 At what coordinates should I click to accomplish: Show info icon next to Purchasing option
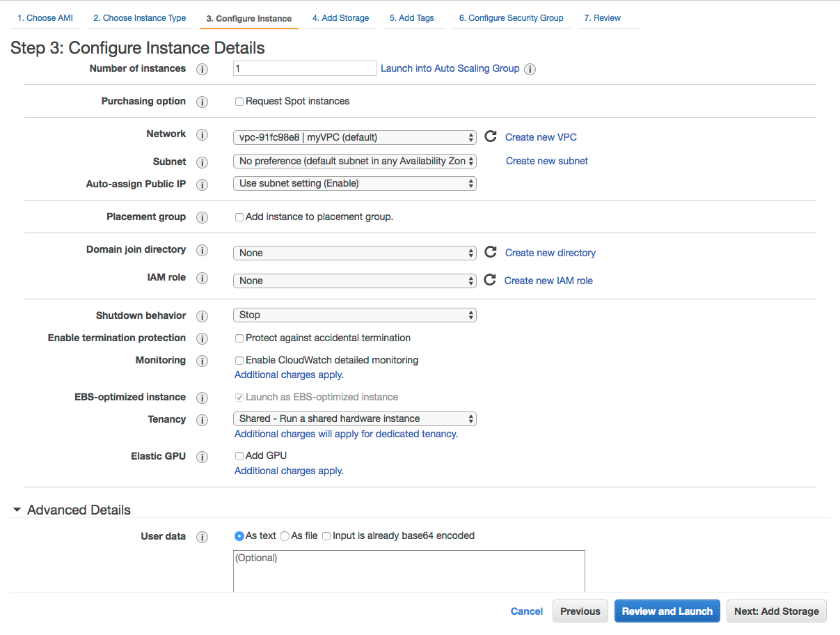click(203, 102)
